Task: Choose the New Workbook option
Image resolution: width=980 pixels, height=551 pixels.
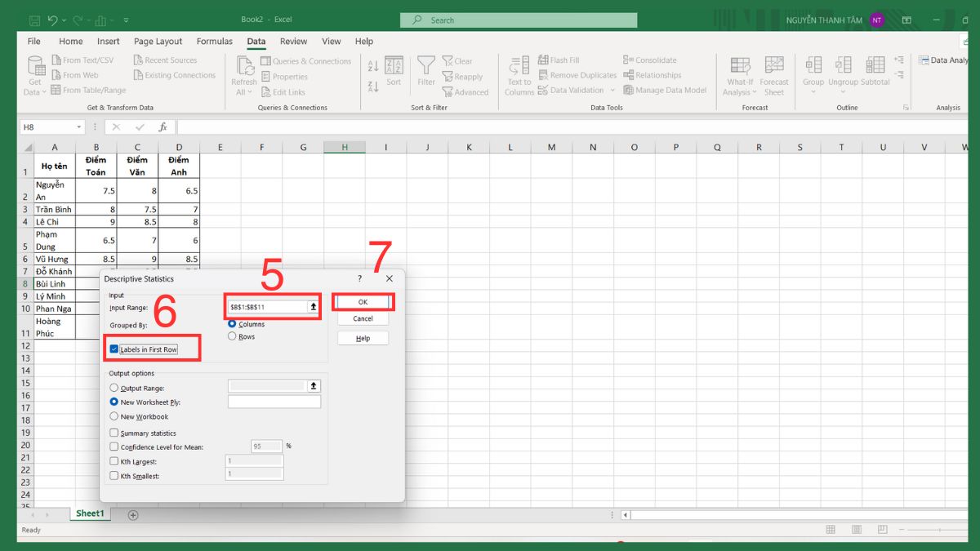Action: 114,416
